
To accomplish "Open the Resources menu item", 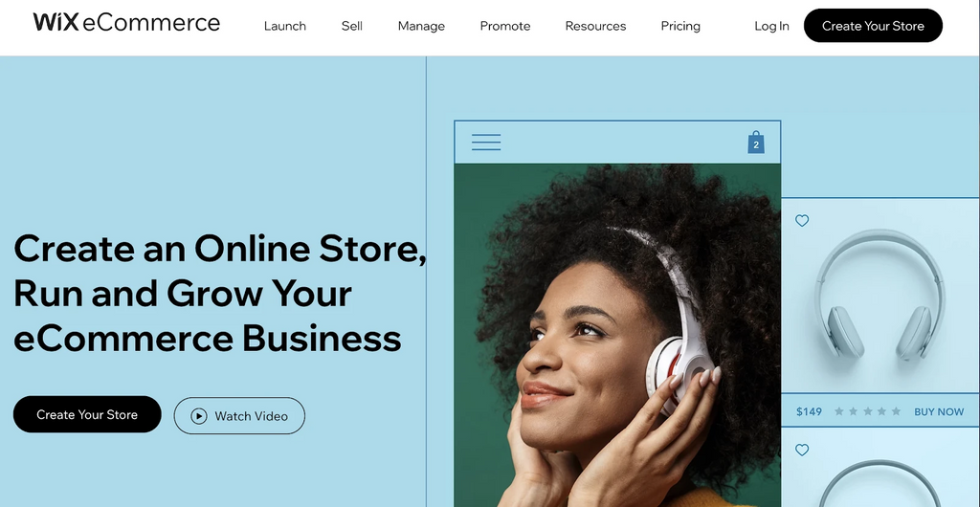I will [595, 26].
